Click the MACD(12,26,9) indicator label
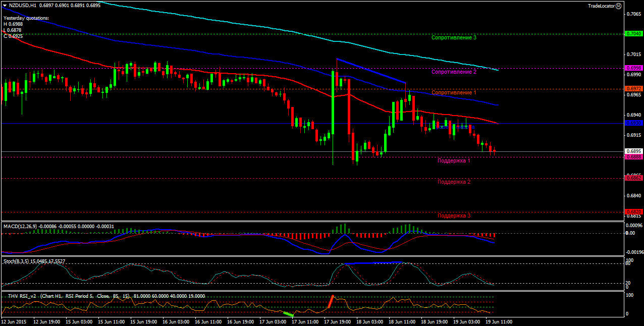Screen dimensions: 644x326 [x=21, y=227]
